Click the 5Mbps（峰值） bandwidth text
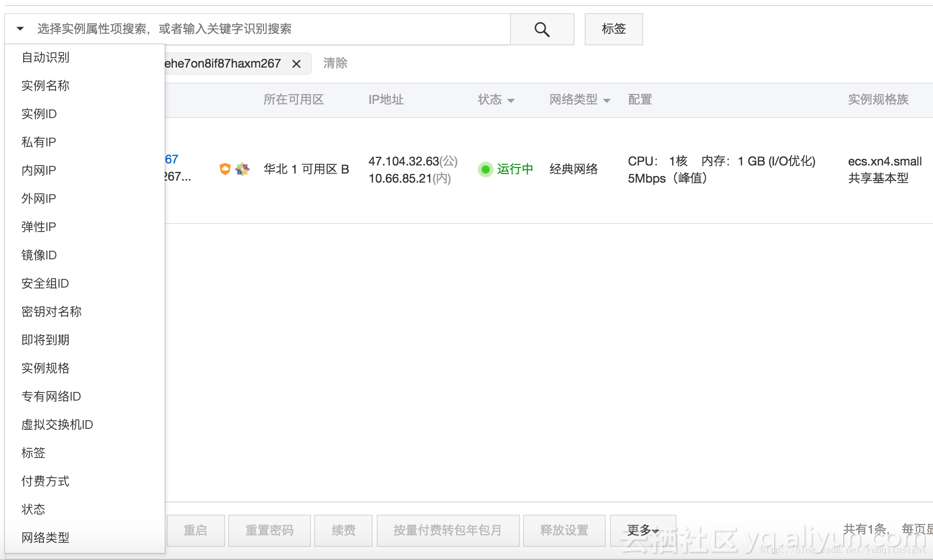Viewport: 933px width, 560px height. coord(667,179)
